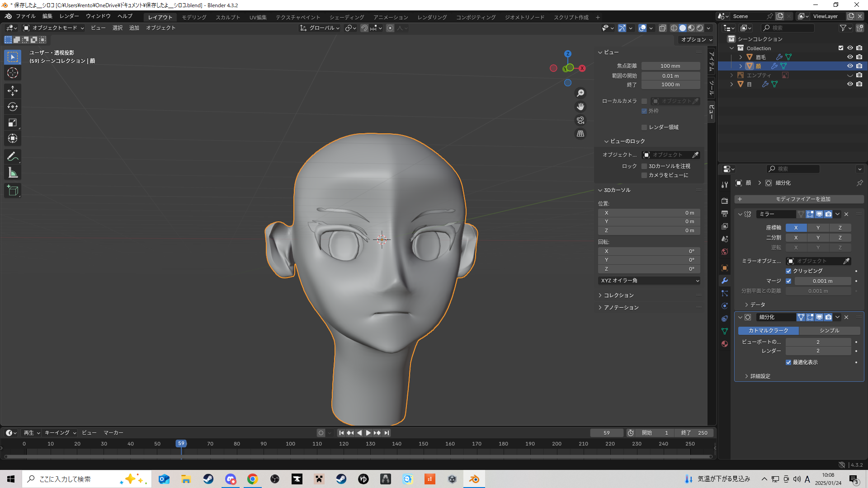Open the レンダー menu
The image size is (868, 488).
(69, 16)
